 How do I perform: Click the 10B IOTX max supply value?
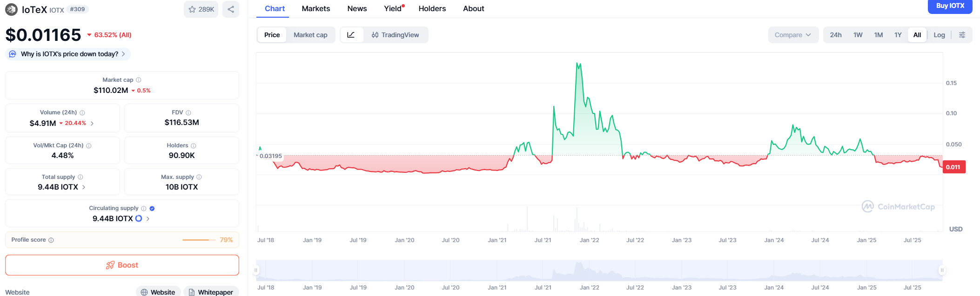181,187
